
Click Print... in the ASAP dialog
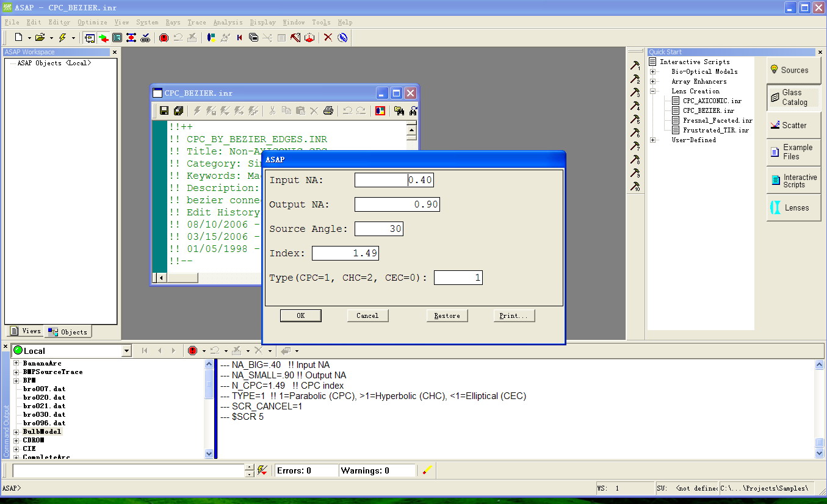pos(514,315)
